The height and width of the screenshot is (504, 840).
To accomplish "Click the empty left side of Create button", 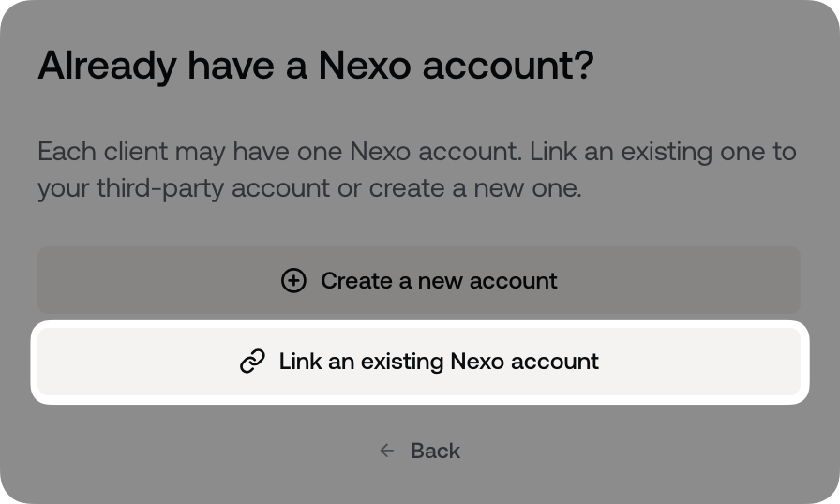I will click(x=131, y=280).
